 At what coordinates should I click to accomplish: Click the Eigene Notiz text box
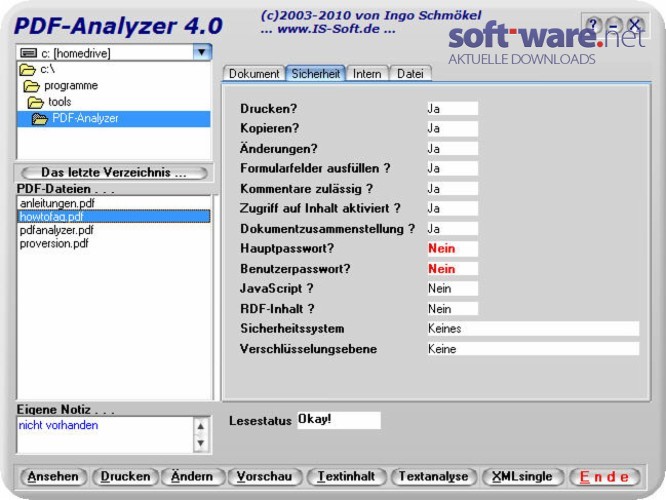[104, 435]
